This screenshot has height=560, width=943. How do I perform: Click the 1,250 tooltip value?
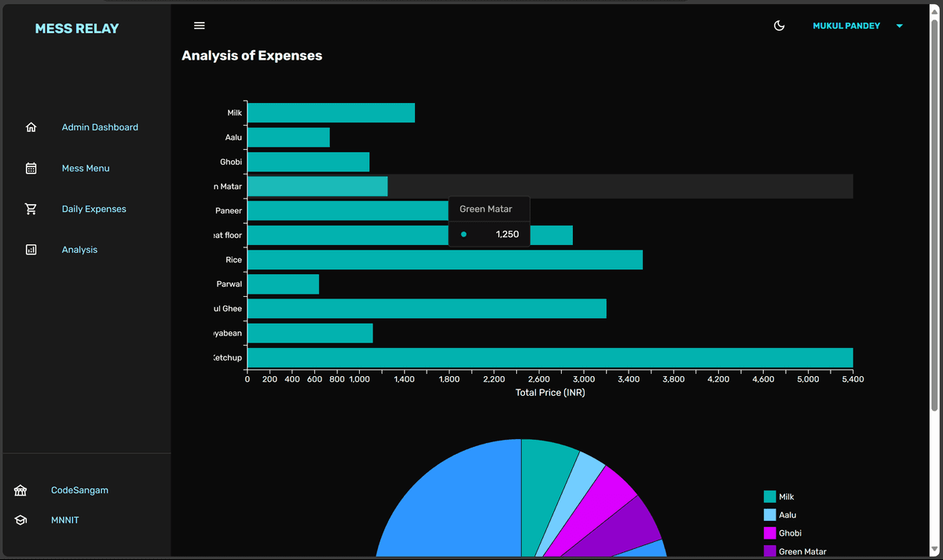507,234
